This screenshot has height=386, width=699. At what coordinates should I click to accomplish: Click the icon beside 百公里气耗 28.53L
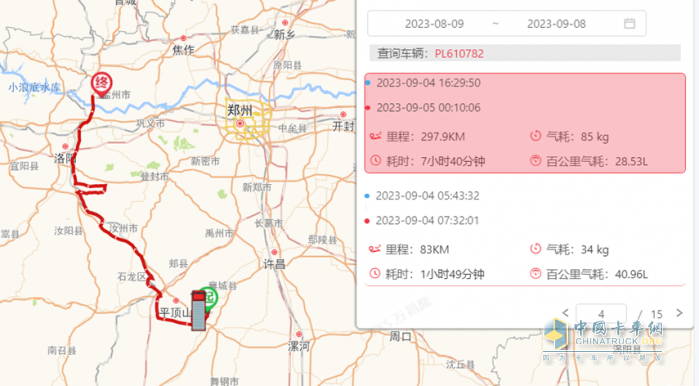(x=535, y=161)
